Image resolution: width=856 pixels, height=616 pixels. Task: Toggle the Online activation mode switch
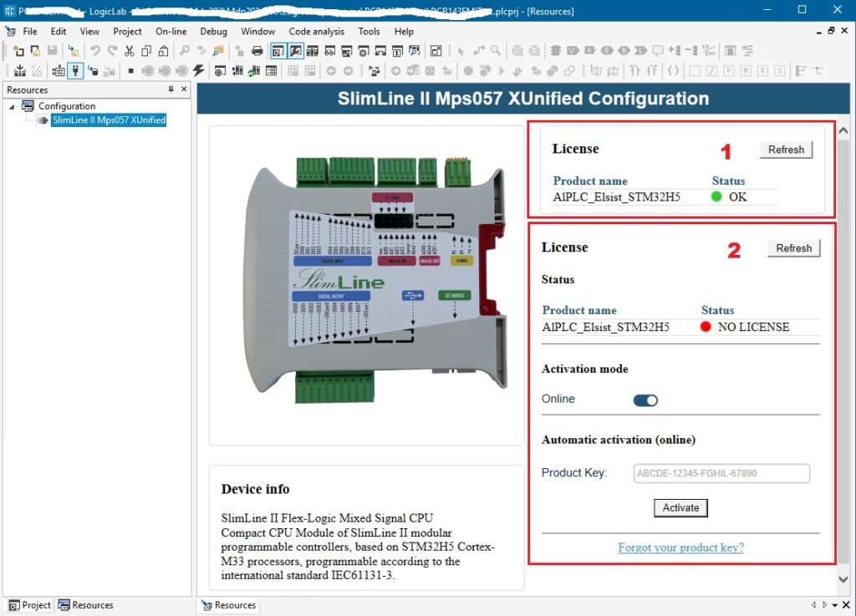(x=645, y=400)
